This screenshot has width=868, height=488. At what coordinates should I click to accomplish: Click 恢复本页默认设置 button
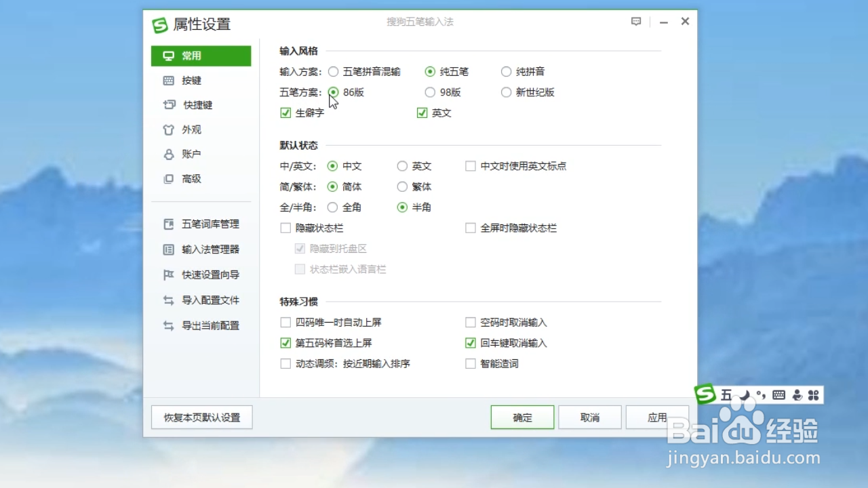pyautogui.click(x=202, y=418)
